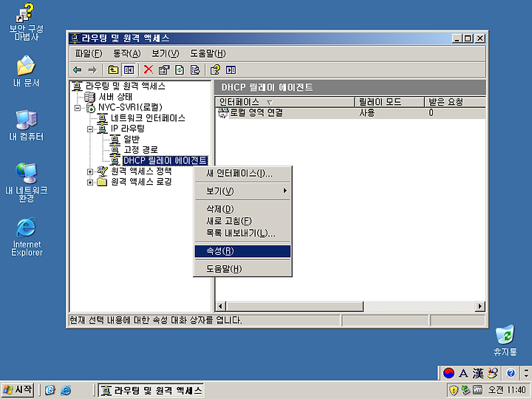Screen dimensions: 532x399
Task: Open the 도움말(H) menu in menu bar
Action: pyautogui.click(x=208, y=54)
